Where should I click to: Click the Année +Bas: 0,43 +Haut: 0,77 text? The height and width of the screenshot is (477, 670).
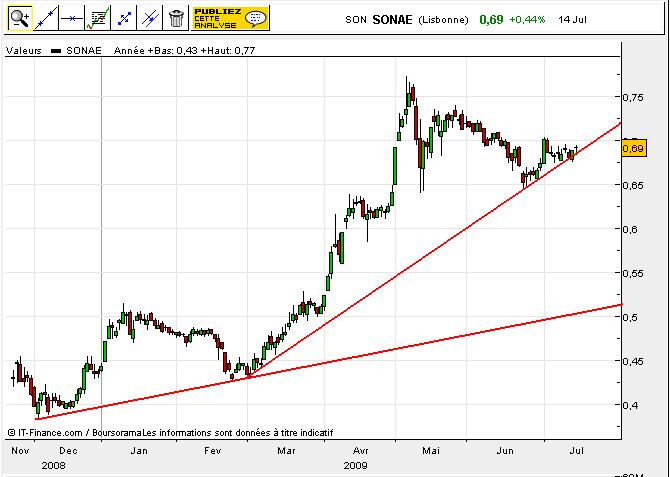185,50
